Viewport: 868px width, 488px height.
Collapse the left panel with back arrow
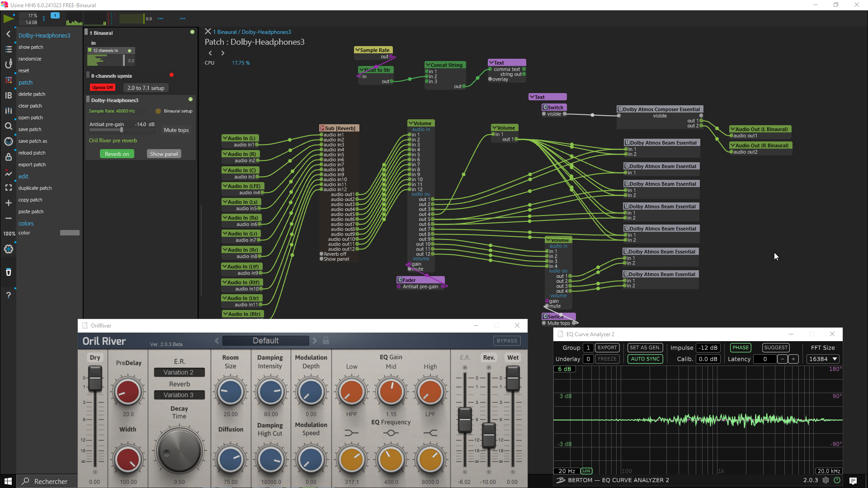tap(8, 34)
